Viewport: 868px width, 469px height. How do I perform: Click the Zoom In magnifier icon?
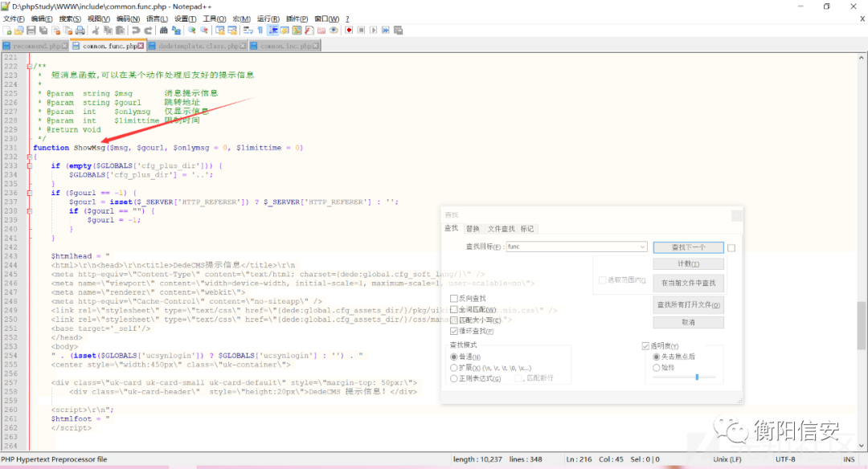[x=191, y=31]
